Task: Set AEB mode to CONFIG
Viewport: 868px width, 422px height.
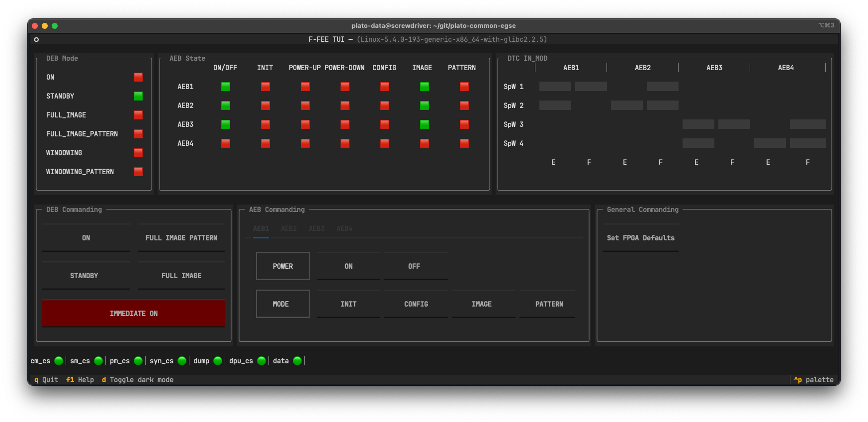Action: click(x=416, y=304)
